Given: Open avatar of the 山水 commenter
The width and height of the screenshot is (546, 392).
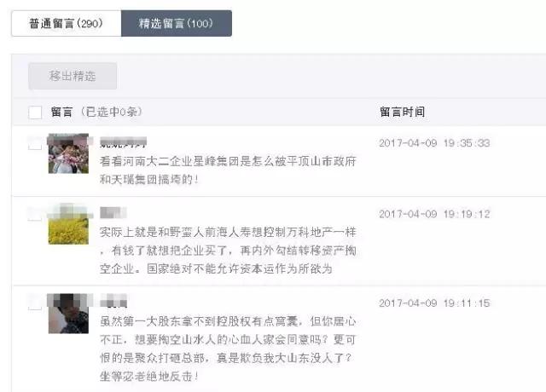Looking at the screenshot, I should [x=68, y=314].
